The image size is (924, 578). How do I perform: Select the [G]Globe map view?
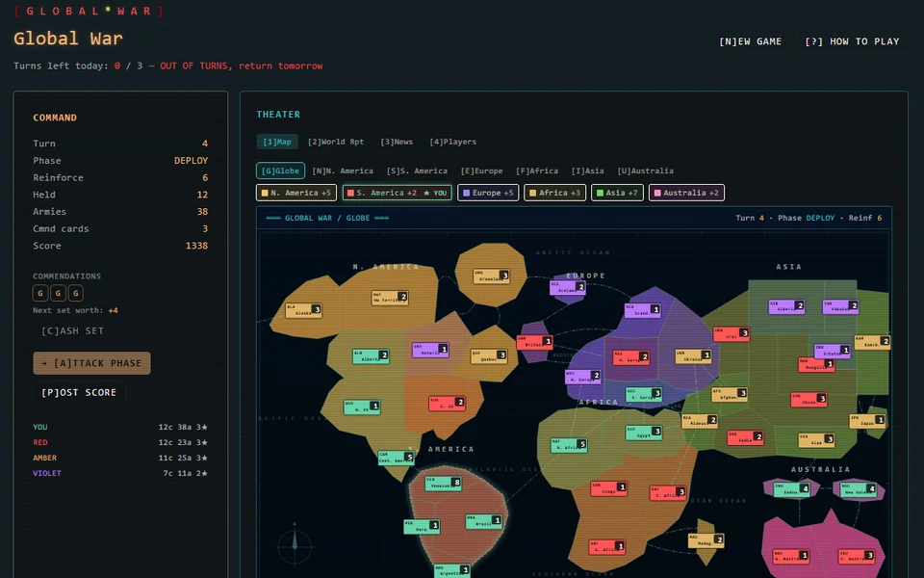280,171
